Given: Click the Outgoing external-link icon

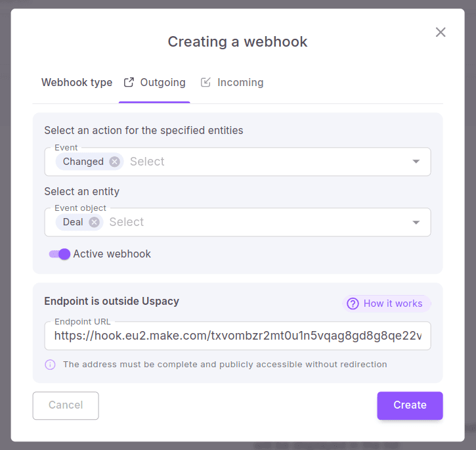Looking at the screenshot, I should click(129, 83).
